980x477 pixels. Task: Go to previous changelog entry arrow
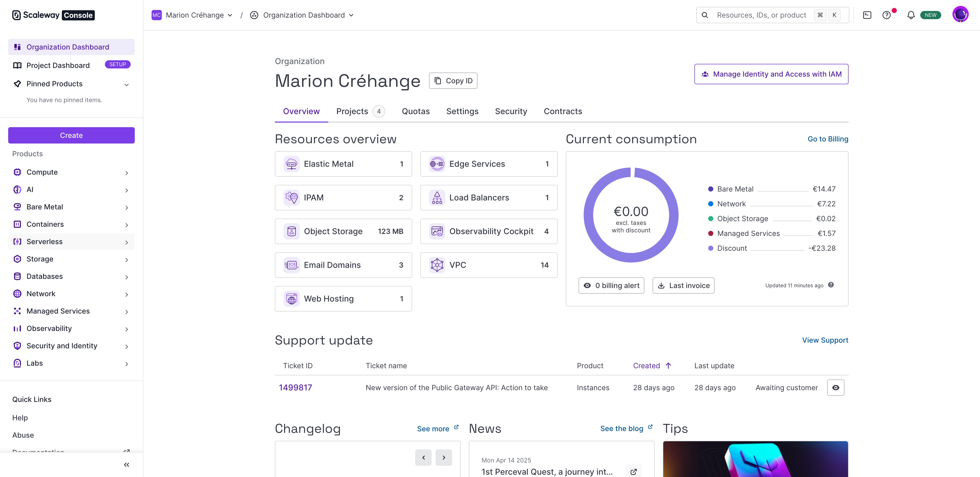(x=423, y=458)
